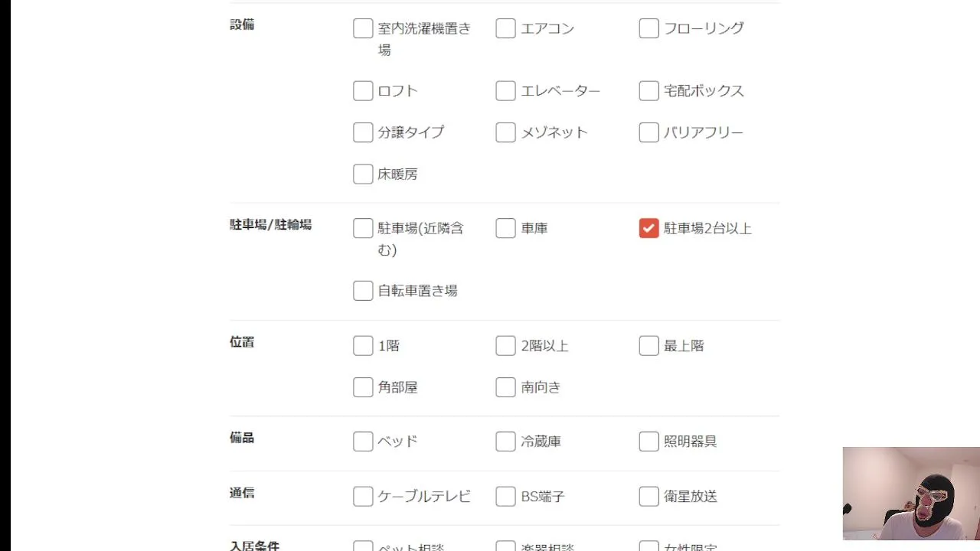The height and width of the screenshot is (551, 980).
Task: Click the webcam overlay thumbnail
Action: click(911, 494)
